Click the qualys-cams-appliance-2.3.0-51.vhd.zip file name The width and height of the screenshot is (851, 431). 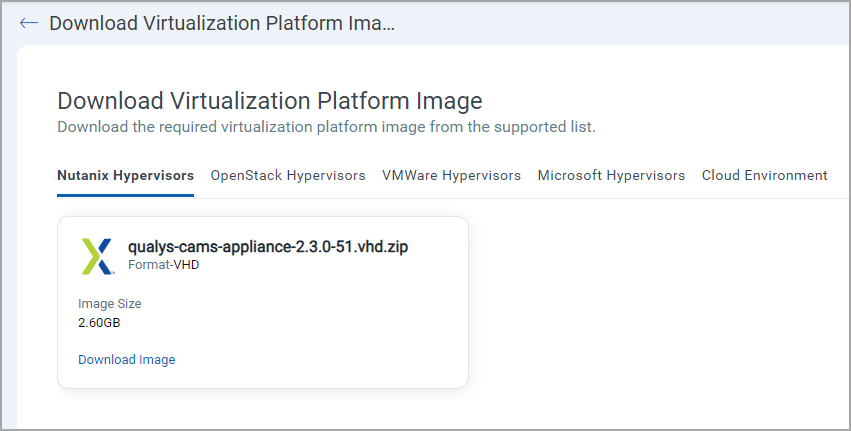(268, 247)
